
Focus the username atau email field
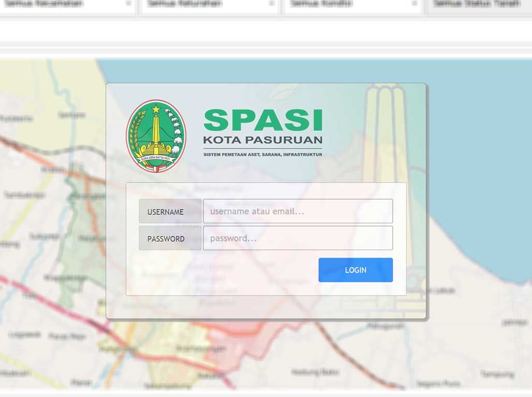tap(298, 211)
